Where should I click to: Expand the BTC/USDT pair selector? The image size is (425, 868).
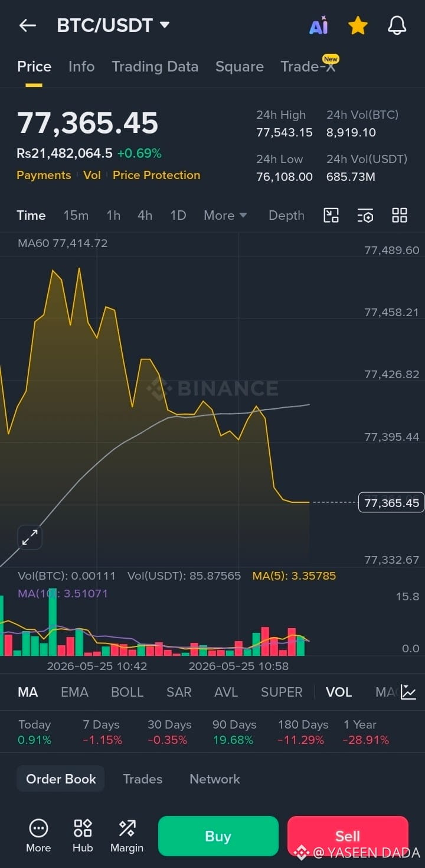113,25
